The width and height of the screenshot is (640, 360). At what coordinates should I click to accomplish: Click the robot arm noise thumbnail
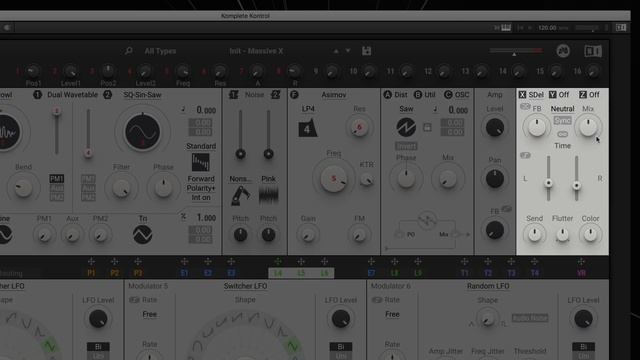[240, 195]
